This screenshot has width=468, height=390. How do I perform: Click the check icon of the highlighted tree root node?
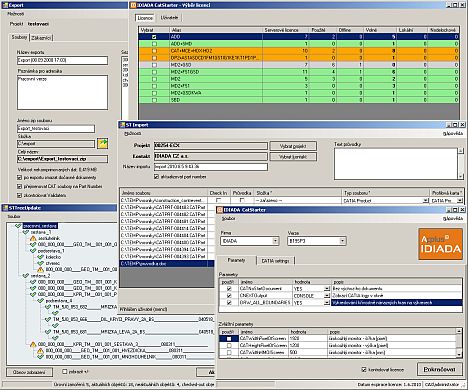click(x=18, y=226)
